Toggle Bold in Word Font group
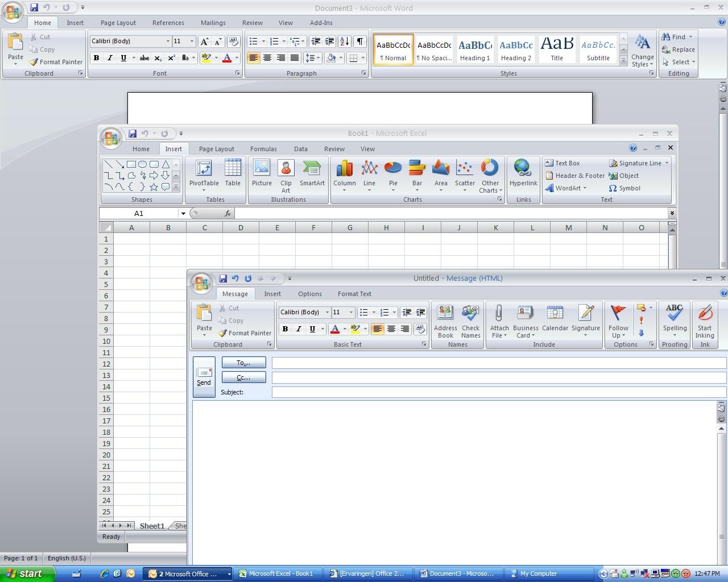The width and height of the screenshot is (728, 582). click(x=96, y=58)
